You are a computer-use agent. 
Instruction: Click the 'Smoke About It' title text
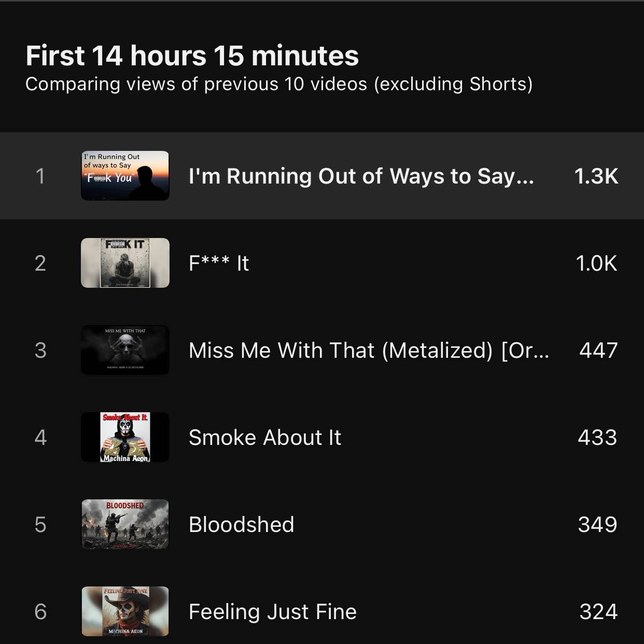click(x=264, y=438)
